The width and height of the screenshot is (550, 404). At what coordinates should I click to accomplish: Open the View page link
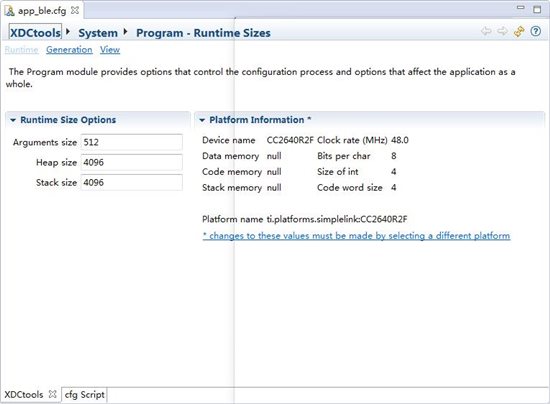(x=110, y=50)
